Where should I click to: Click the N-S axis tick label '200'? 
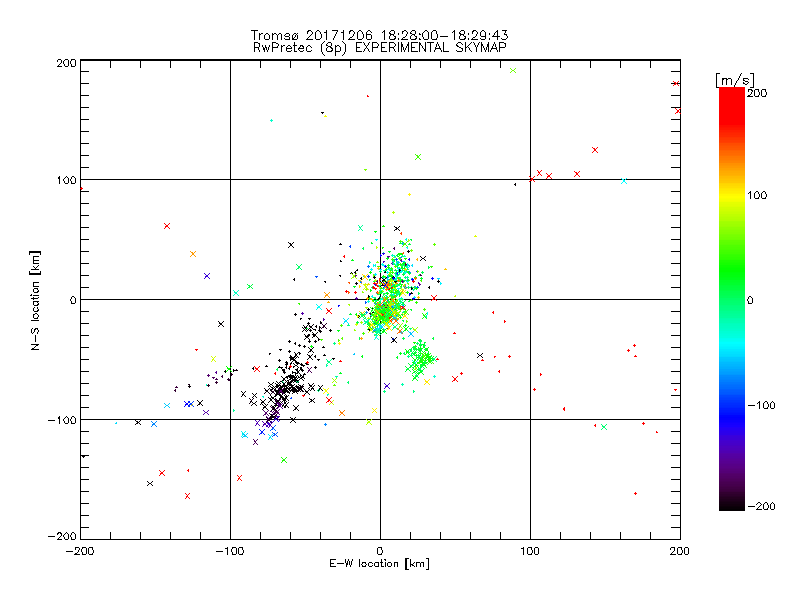click(x=66, y=63)
